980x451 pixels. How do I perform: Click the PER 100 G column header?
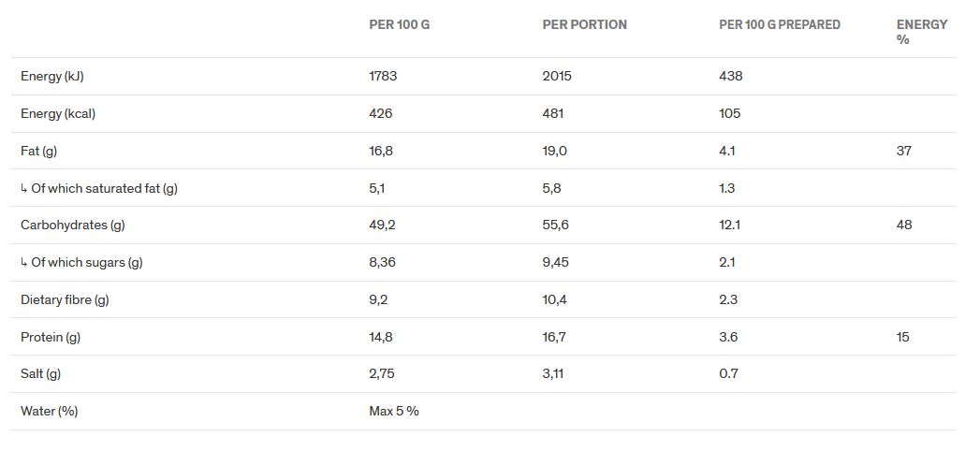coord(400,25)
